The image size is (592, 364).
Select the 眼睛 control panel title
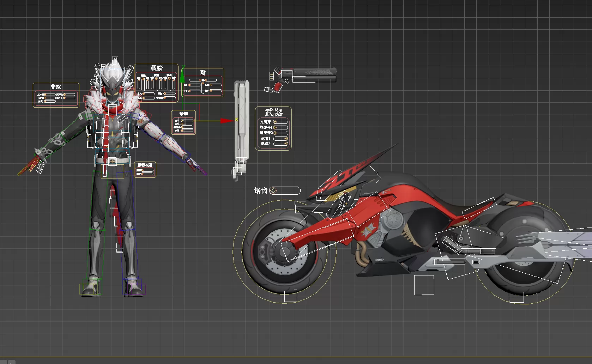157,68
